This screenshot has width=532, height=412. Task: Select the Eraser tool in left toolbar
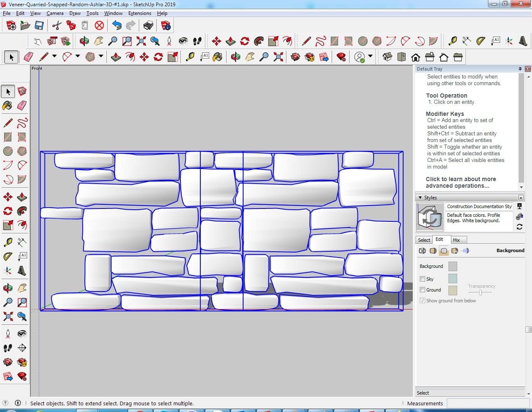[22, 105]
